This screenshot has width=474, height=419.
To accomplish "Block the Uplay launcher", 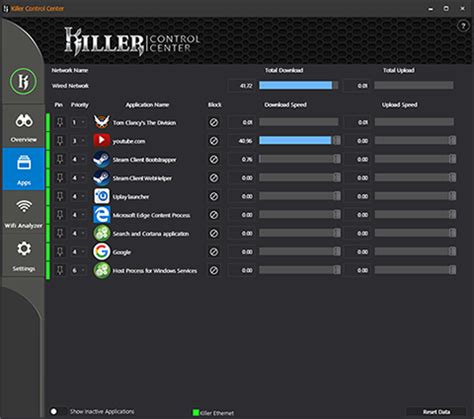I will [x=214, y=196].
